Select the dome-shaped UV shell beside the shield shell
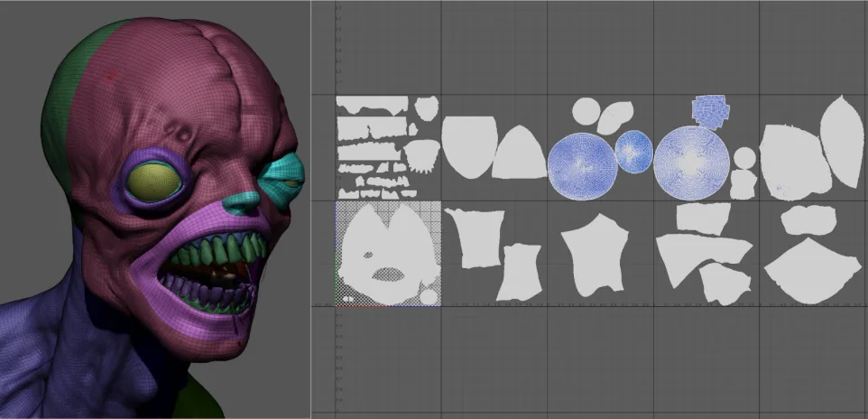This screenshot has width=868, height=419. point(521,153)
